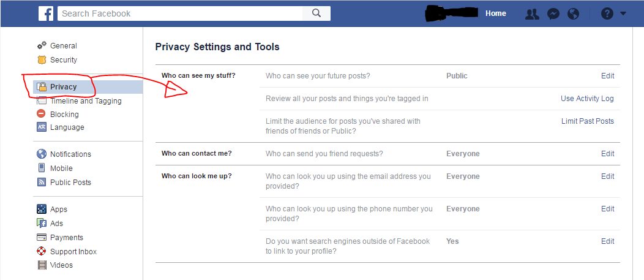This screenshot has width=644, height=280.
Task: Open Payments settings label
Action: coord(67,237)
